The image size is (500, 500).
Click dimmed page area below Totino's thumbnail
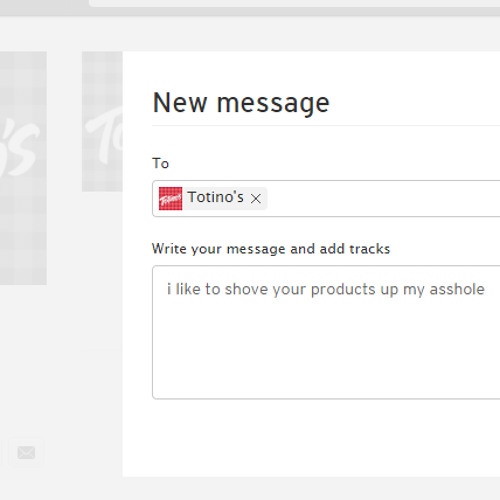[x=102, y=267]
